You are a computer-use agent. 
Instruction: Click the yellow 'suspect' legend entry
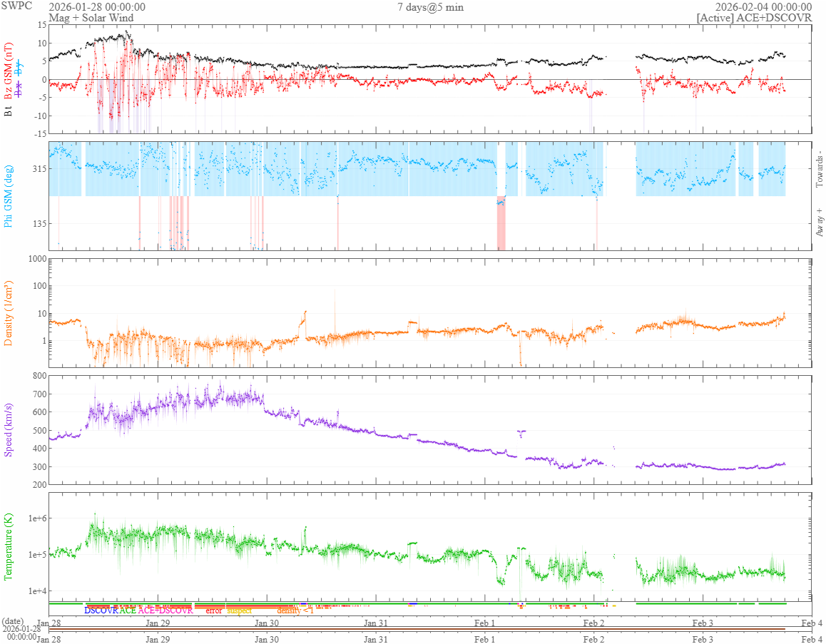click(240, 610)
